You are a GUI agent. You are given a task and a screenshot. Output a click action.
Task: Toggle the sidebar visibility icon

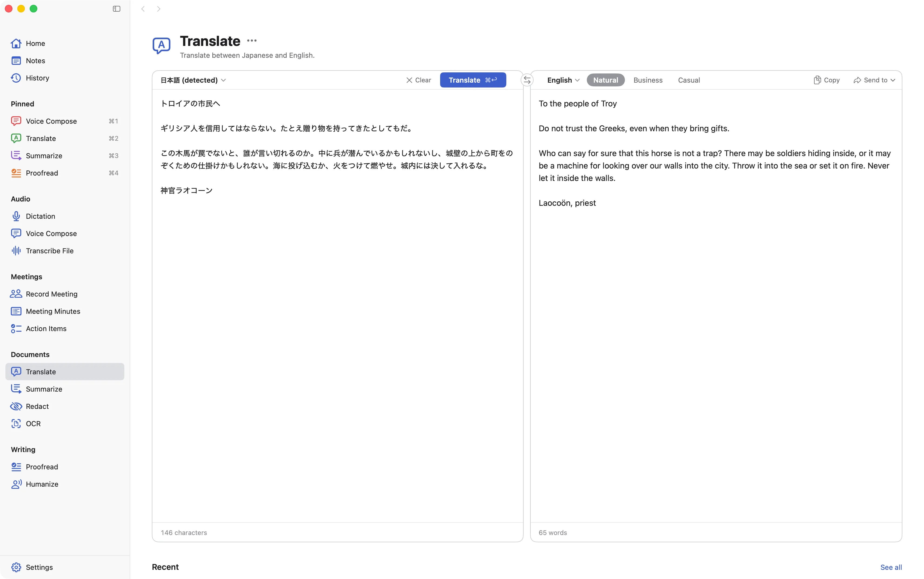click(x=116, y=9)
